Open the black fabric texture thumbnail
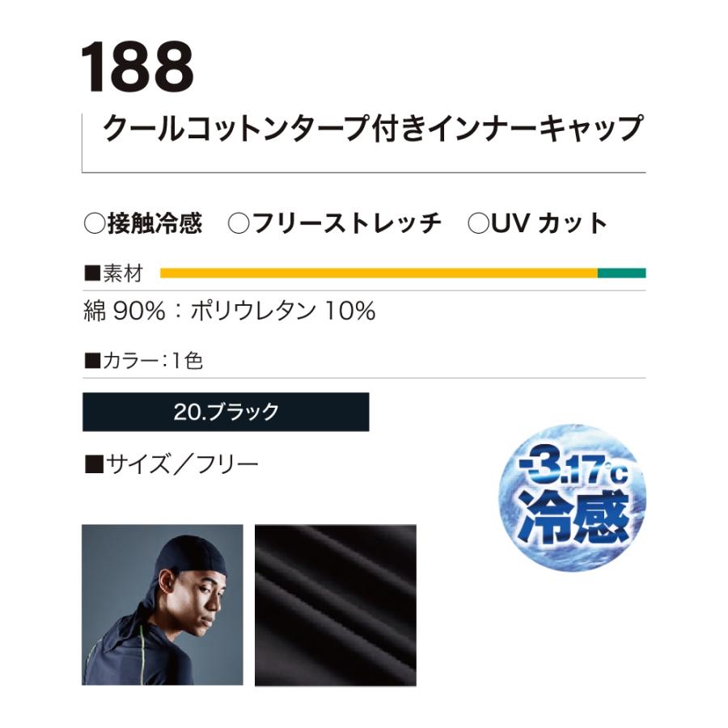 [335, 605]
